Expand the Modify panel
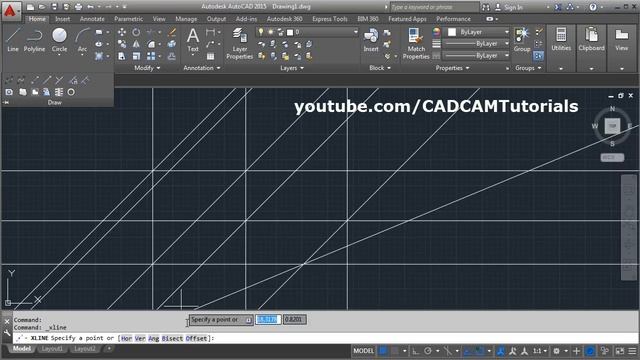 pyautogui.click(x=147, y=68)
